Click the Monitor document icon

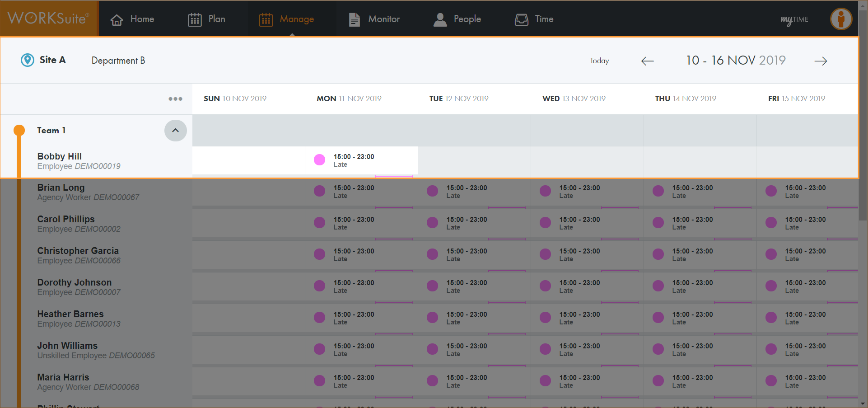point(355,19)
